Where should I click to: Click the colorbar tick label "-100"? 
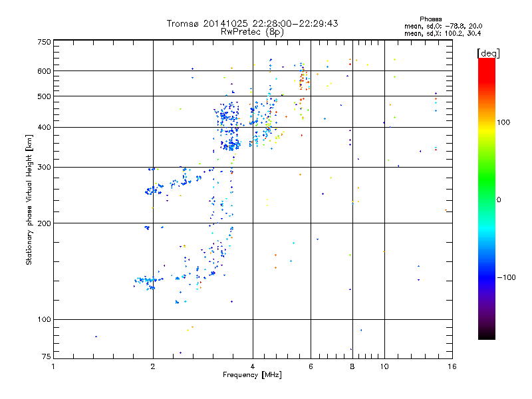point(506,277)
